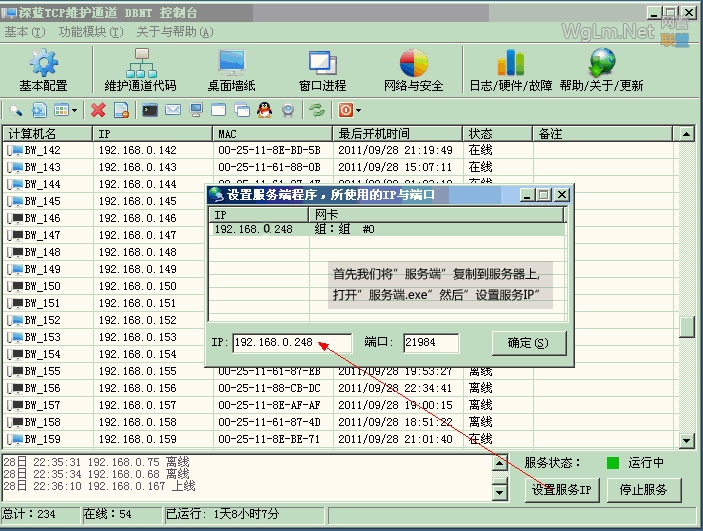Sort by 备注 column header
The width and height of the screenshot is (703, 531).
click(603, 134)
